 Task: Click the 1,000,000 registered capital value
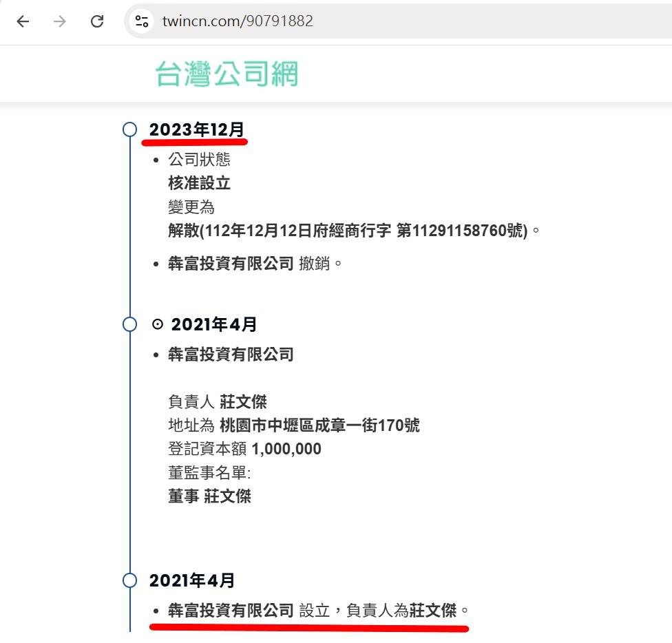point(286,450)
